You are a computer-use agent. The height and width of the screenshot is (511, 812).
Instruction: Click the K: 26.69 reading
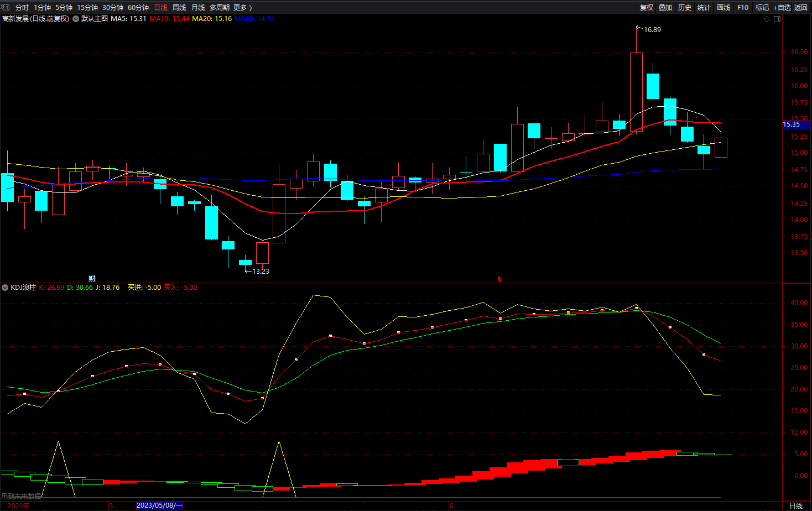tap(51, 288)
